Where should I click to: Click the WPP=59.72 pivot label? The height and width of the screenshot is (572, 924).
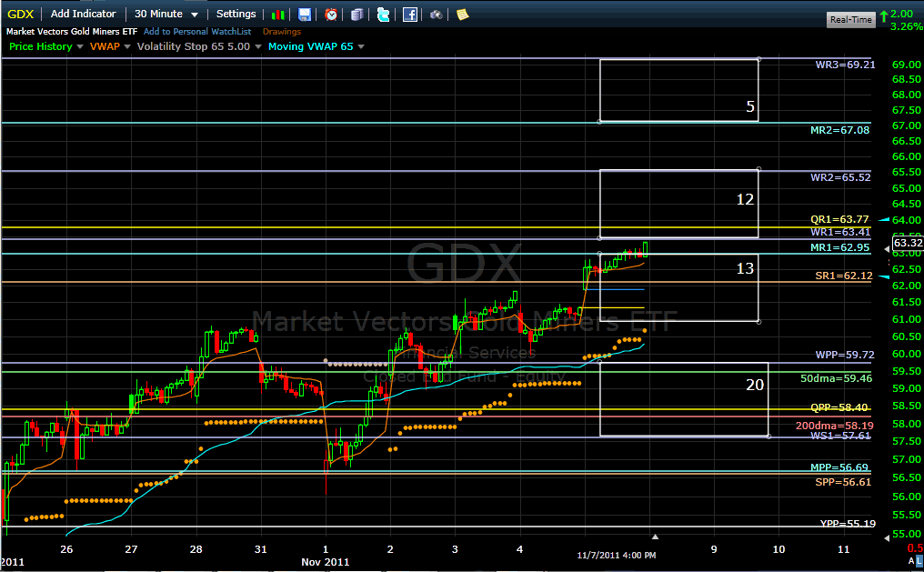coord(845,355)
